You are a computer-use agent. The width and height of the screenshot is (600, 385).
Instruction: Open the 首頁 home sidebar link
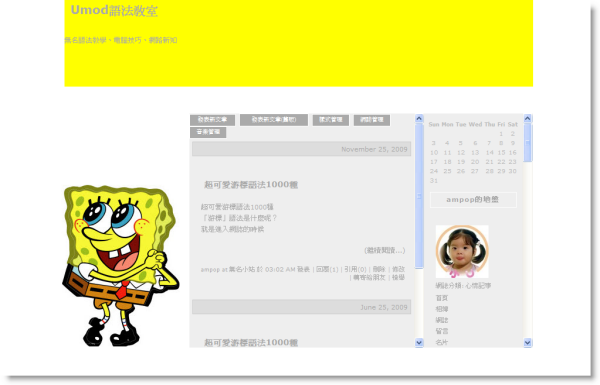[442, 298]
